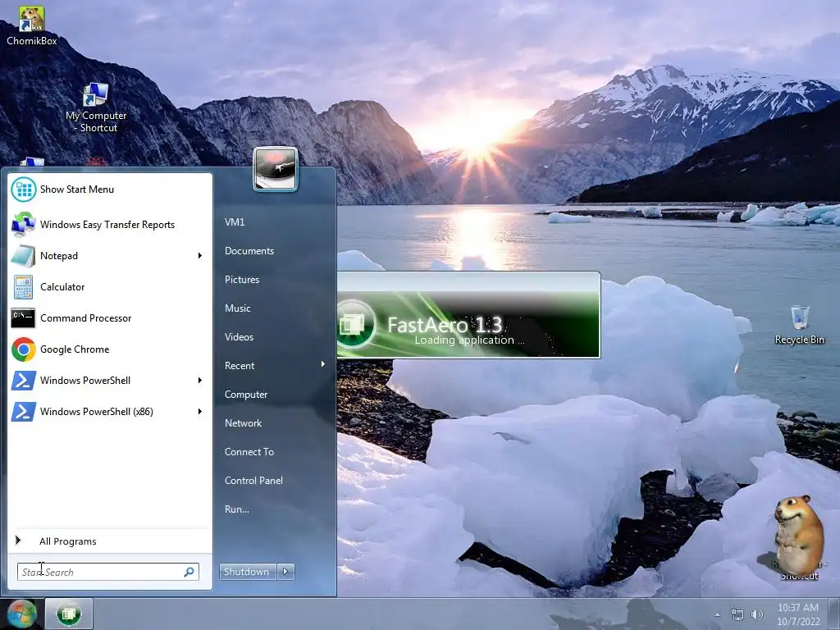Image resolution: width=840 pixels, height=630 pixels.
Task: Expand the Recent items submenu arrow
Action: pyautogui.click(x=323, y=364)
